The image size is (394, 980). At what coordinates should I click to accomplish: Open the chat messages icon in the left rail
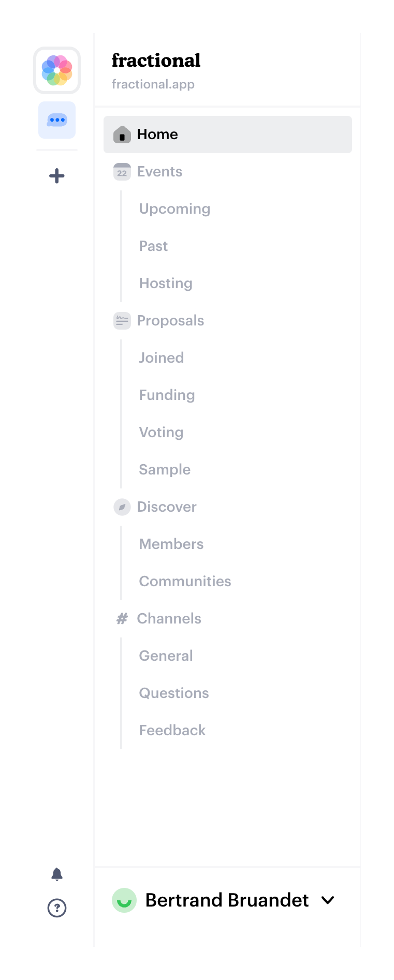click(56, 120)
